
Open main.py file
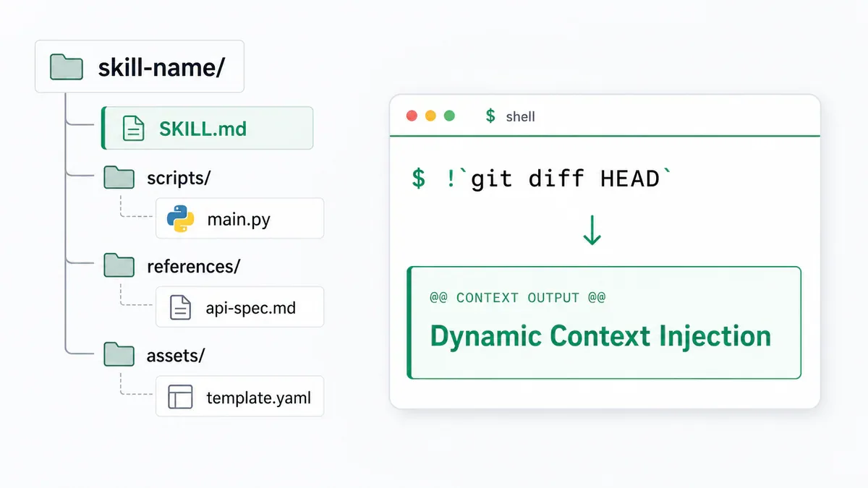(x=239, y=218)
